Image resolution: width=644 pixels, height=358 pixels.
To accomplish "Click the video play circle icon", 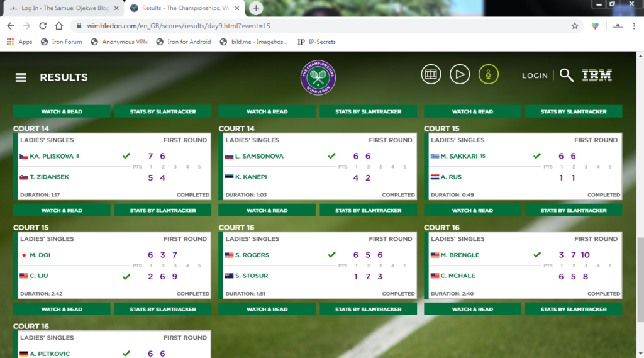I will point(460,74).
